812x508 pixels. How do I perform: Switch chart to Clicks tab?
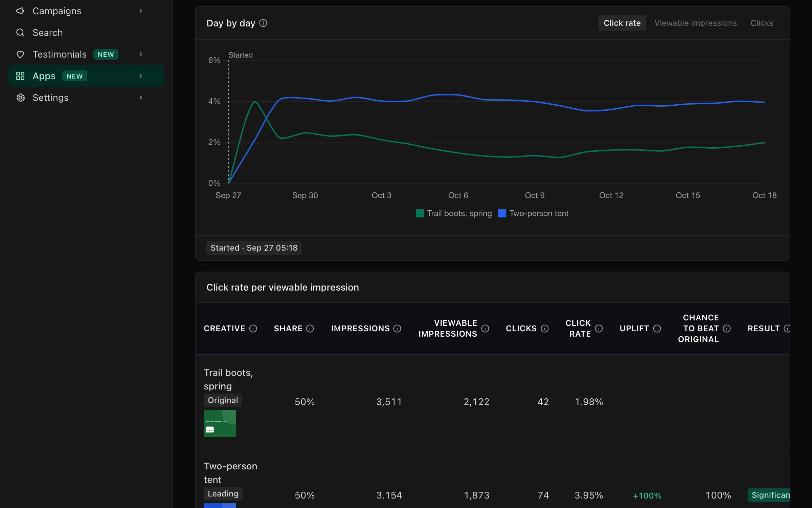click(762, 23)
